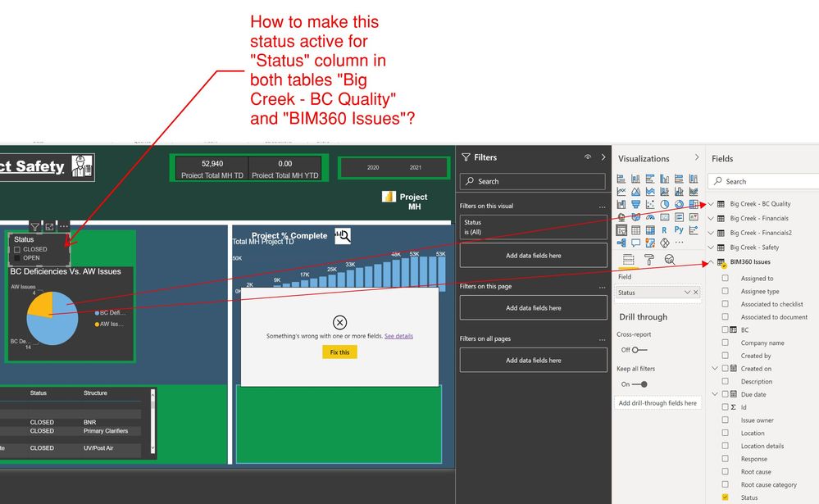Turn off the Keep all filters toggle

tap(639, 384)
